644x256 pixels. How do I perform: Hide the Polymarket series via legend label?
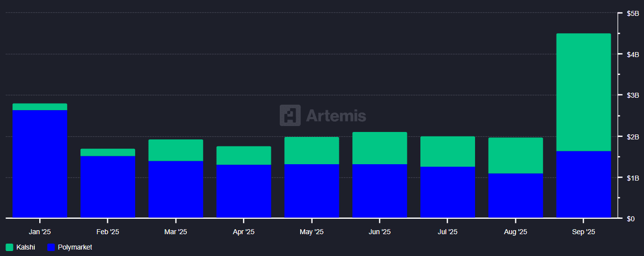75,247
